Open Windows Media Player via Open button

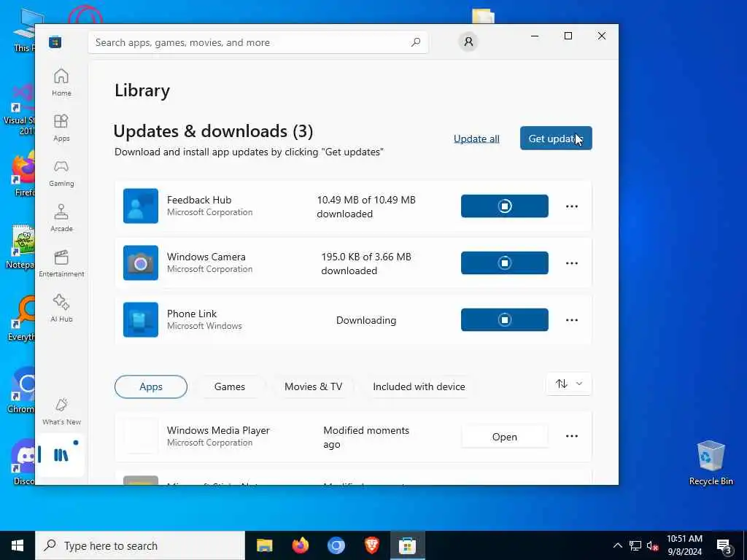pos(505,437)
